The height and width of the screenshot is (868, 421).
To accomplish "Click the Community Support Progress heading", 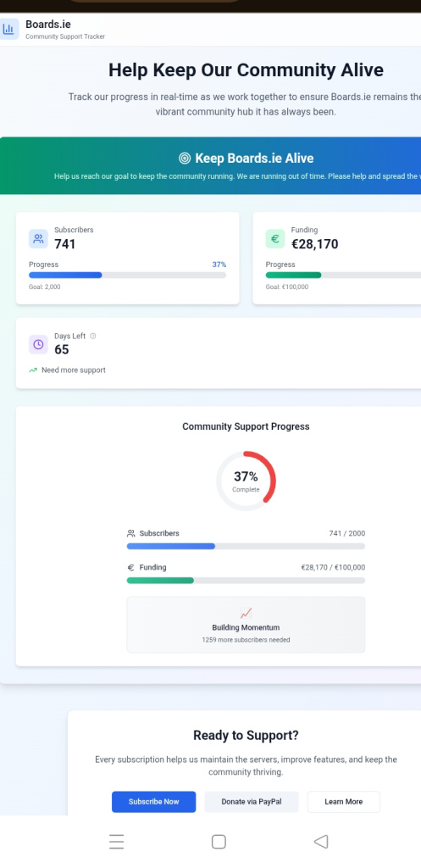I will pyautogui.click(x=246, y=427).
